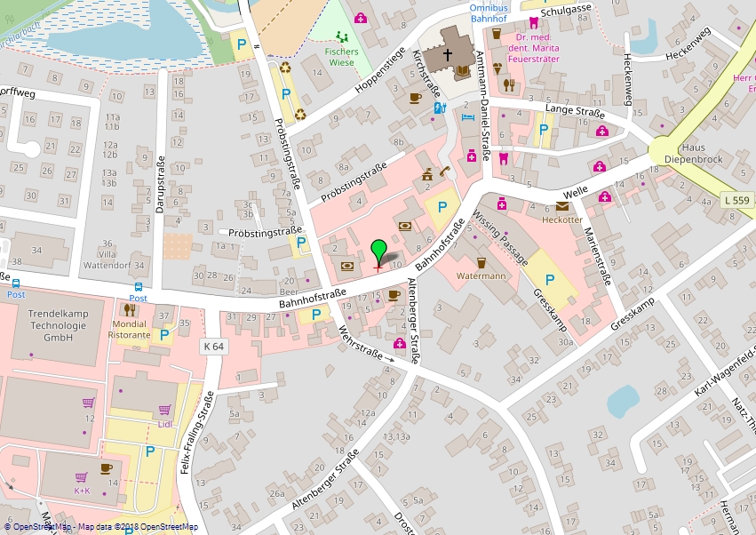Select the Wehrstraße street label
This screenshot has width=756, height=535.
click(x=360, y=343)
